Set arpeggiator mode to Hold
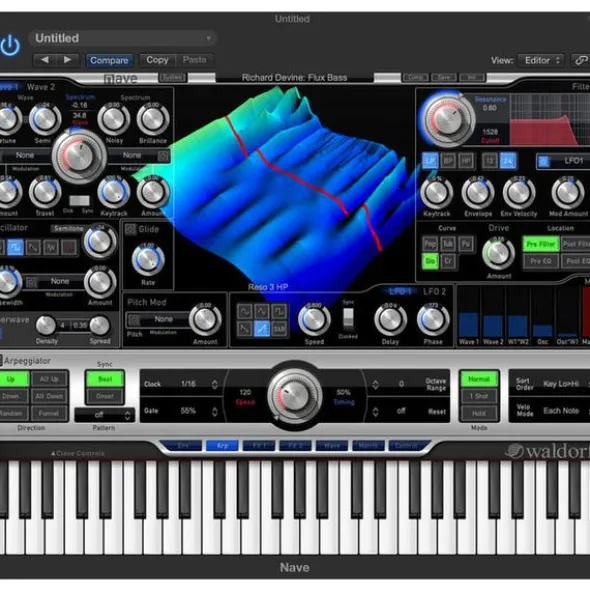Image resolution: width=590 pixels, height=591 pixels. click(x=479, y=413)
